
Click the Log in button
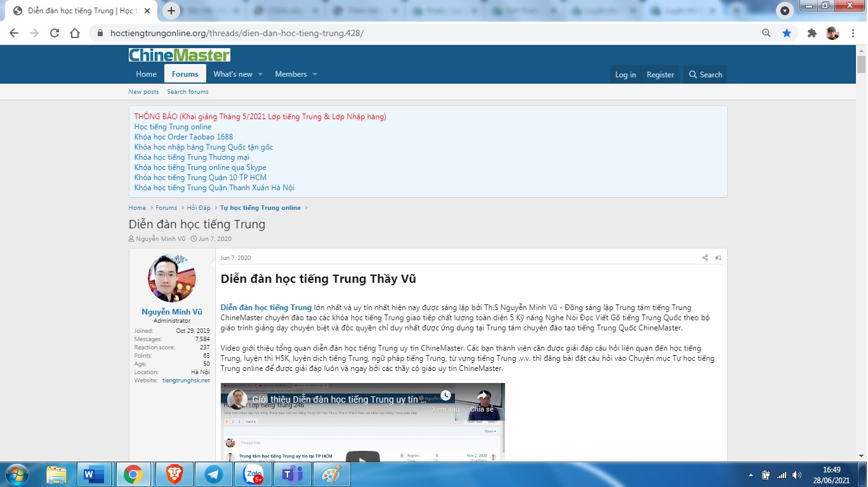[x=625, y=75]
